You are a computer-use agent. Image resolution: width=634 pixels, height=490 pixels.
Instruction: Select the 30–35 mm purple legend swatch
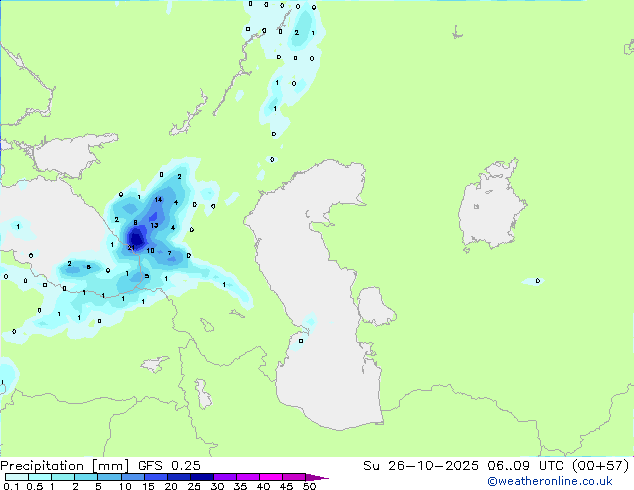click(x=225, y=477)
